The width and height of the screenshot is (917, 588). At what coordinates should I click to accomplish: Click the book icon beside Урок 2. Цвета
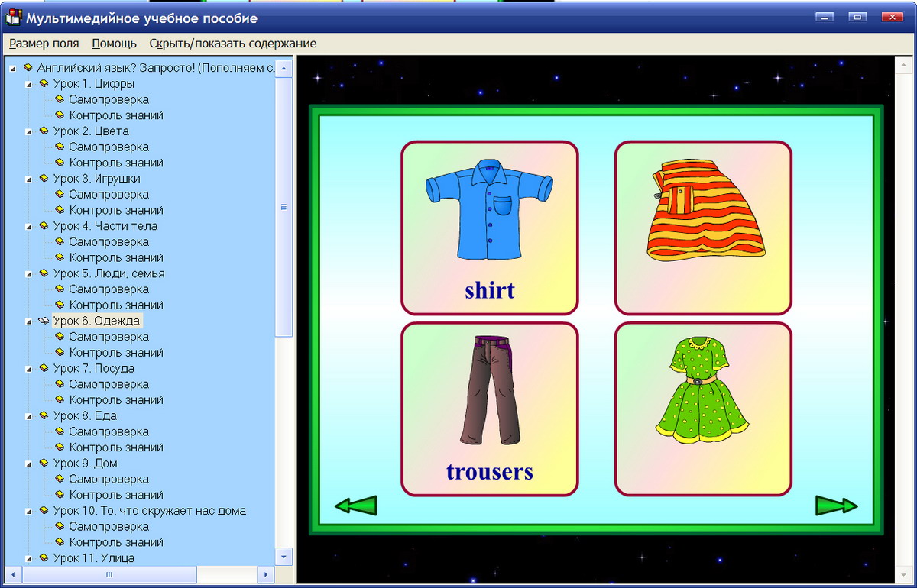tap(44, 131)
